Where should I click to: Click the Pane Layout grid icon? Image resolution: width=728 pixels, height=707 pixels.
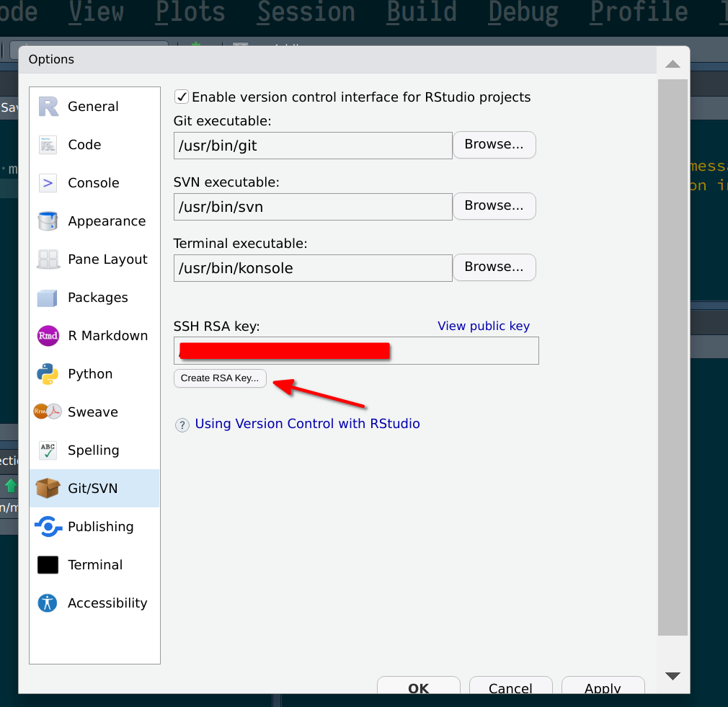48,259
